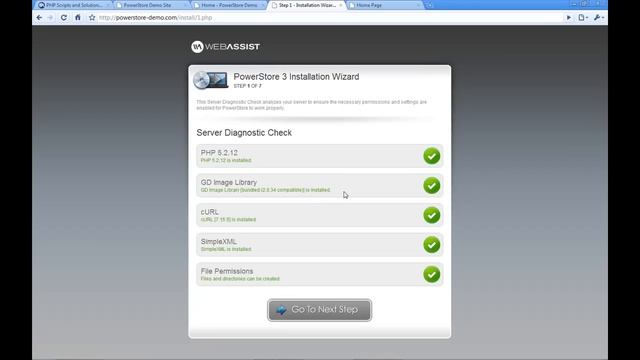The width and height of the screenshot is (640, 360).
Task: Click the PowerStore 3 Installation Wizard title
Action: tap(296, 77)
